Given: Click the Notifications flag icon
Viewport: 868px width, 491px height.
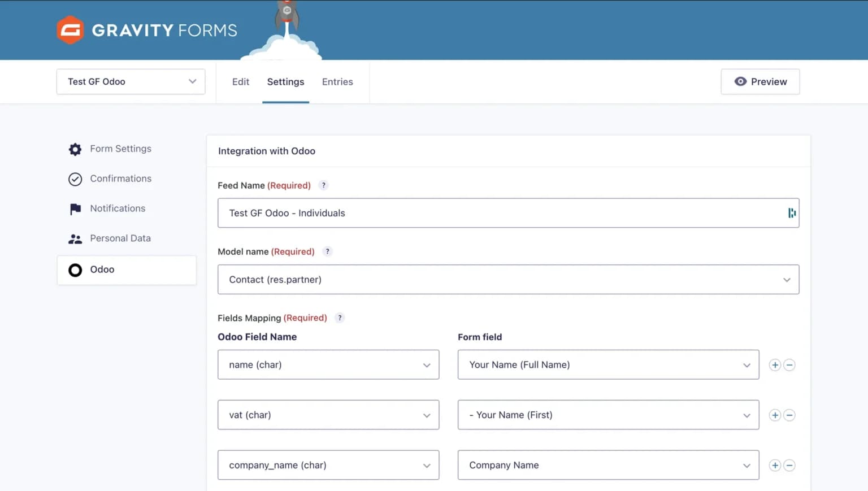Looking at the screenshot, I should (x=75, y=209).
